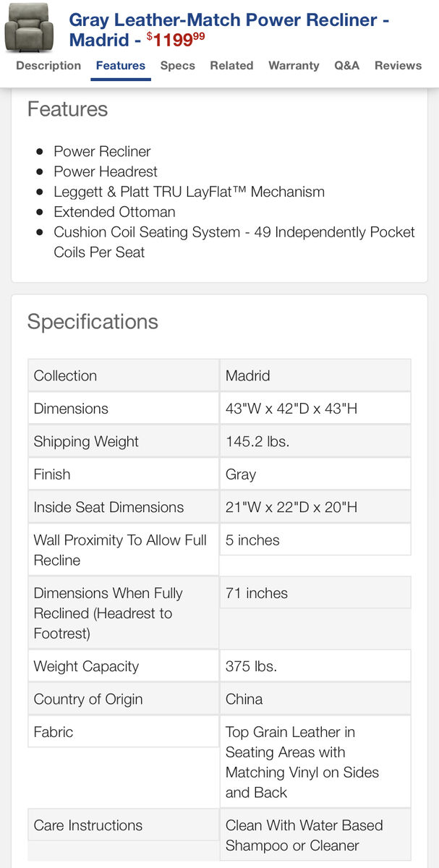
Task: Jump to the Q&A tab
Action: pos(346,66)
